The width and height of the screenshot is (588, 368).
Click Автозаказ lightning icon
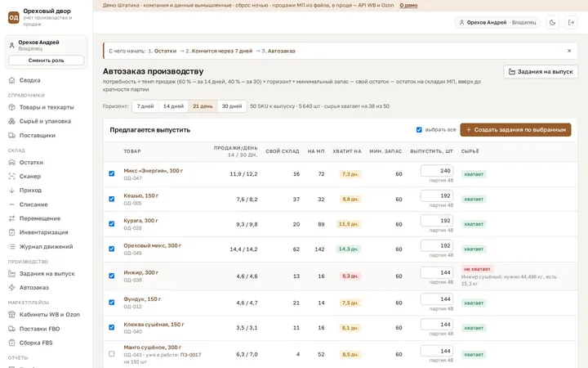pyautogui.click(x=12, y=288)
